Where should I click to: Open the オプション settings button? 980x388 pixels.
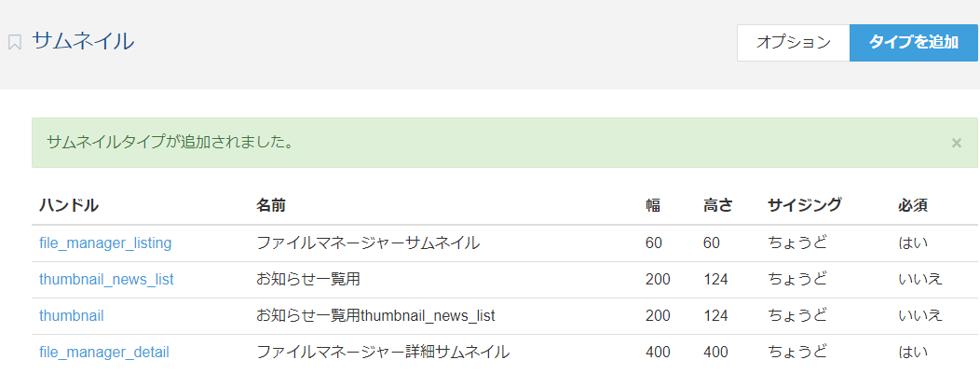click(x=793, y=43)
